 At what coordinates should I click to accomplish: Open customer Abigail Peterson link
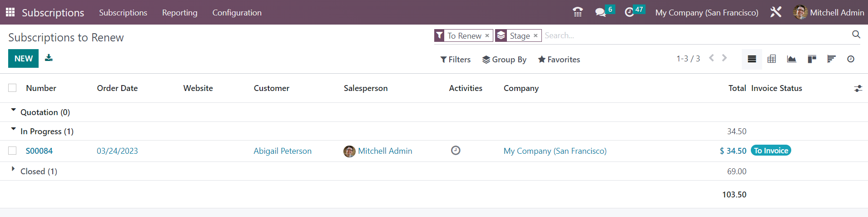[x=283, y=151]
